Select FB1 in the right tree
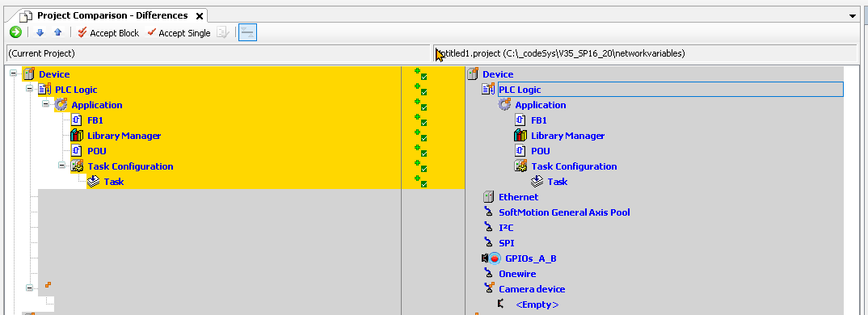 (539, 120)
